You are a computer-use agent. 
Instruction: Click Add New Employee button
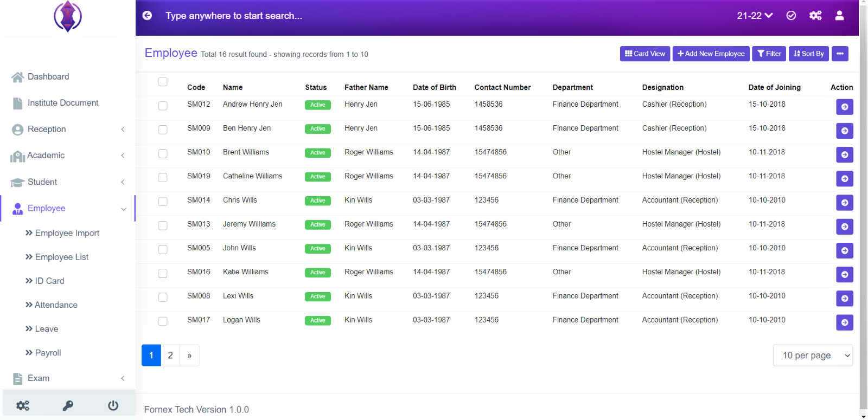point(711,54)
